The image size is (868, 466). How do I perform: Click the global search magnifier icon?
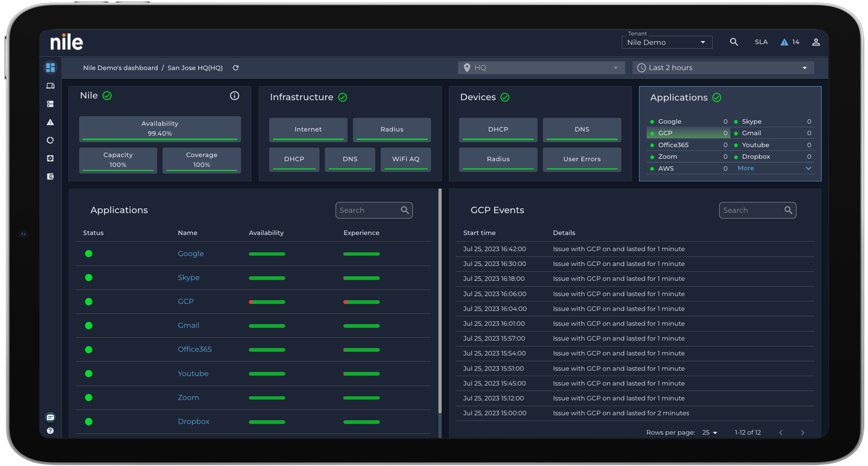(x=733, y=42)
